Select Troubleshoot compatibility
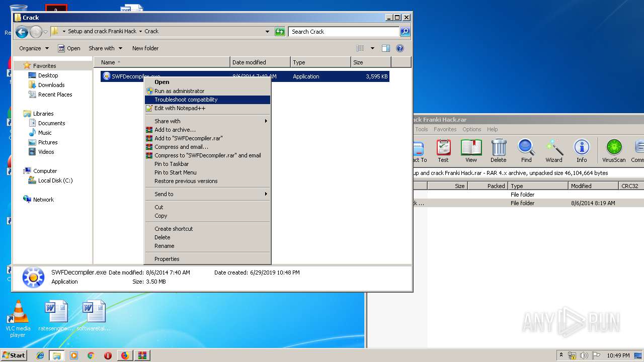 pos(207,100)
